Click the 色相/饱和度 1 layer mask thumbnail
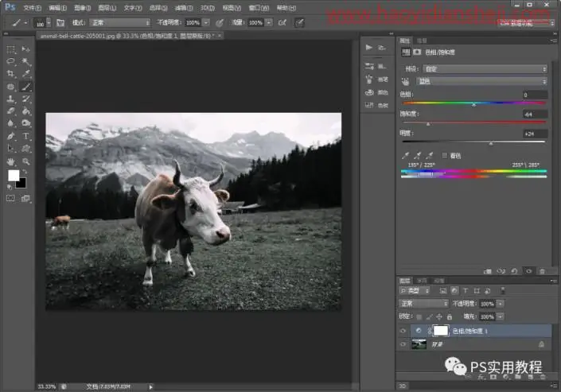The width and height of the screenshot is (561, 392). (x=440, y=331)
